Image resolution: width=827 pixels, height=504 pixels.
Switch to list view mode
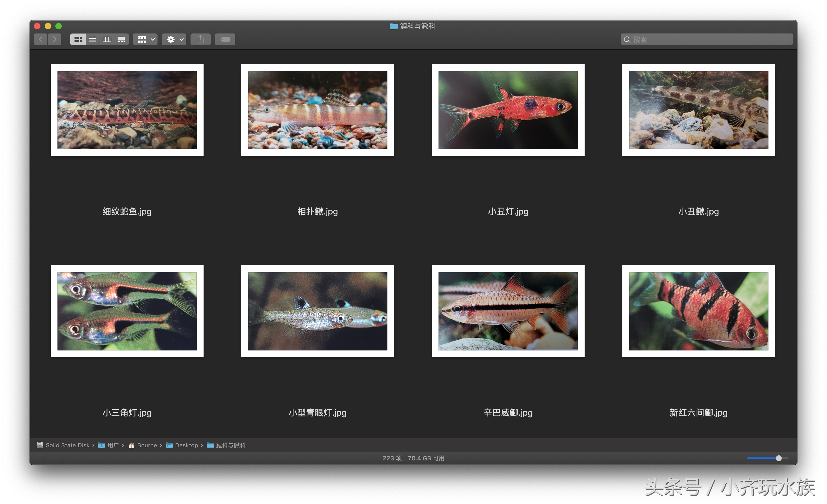(93, 40)
